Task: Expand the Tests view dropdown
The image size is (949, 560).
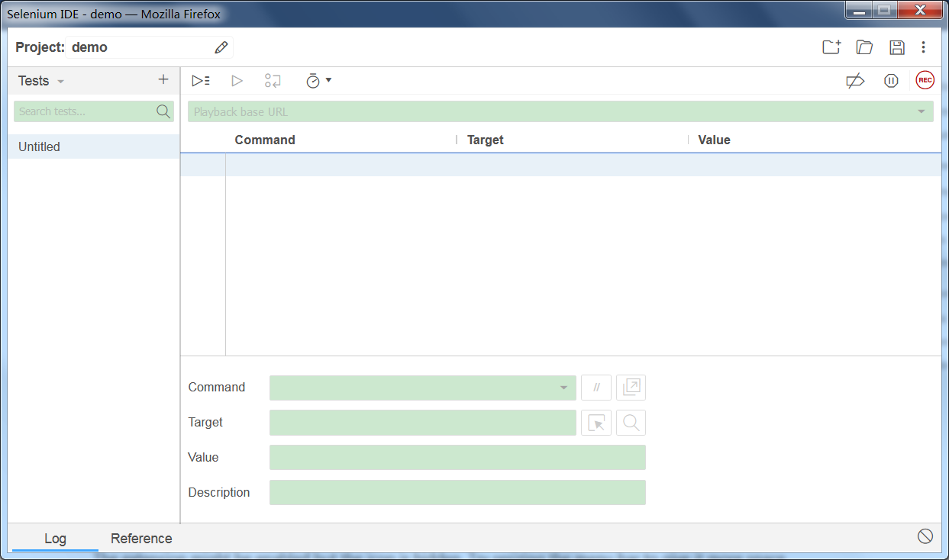Action: pos(61,82)
